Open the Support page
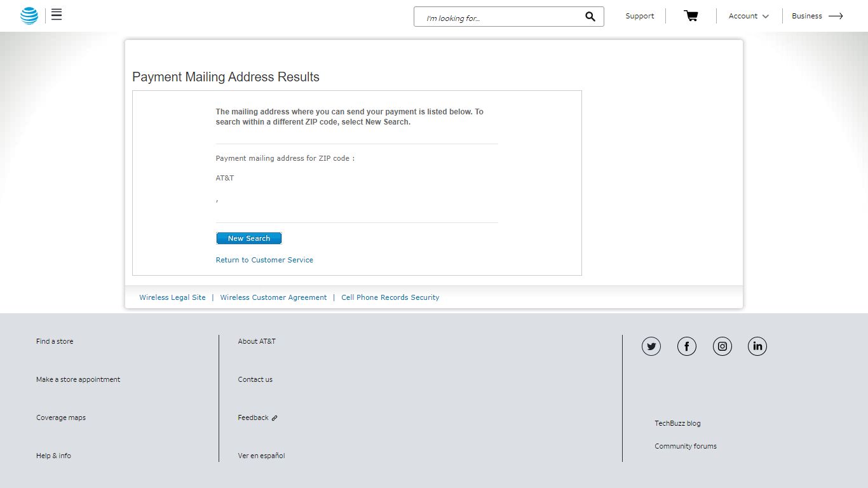This screenshot has height=488, width=868. 639,16
